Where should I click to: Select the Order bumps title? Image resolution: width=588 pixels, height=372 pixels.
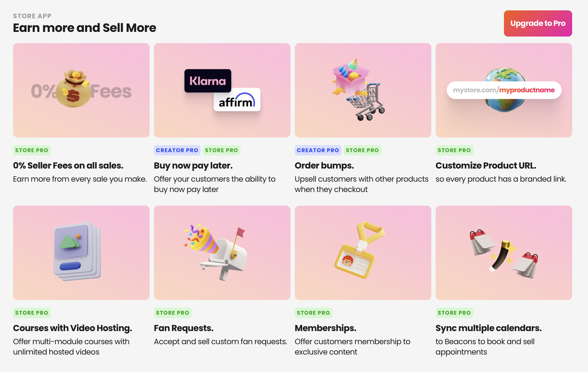(324, 166)
